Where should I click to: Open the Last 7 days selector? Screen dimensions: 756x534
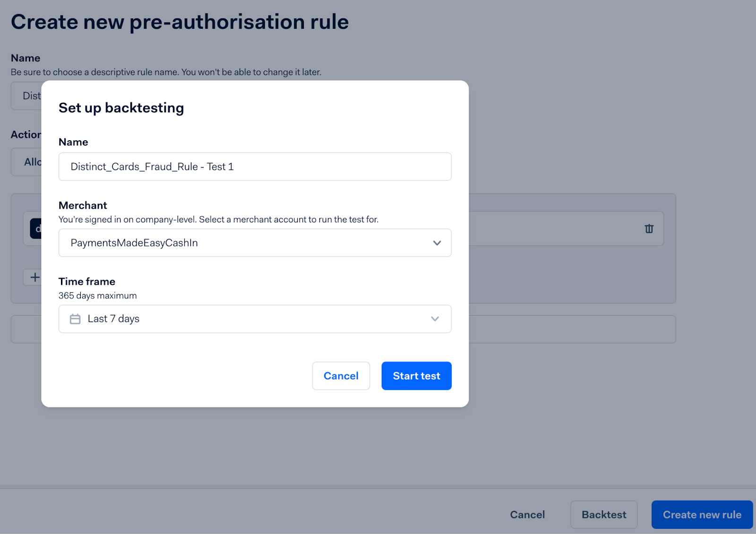coord(255,319)
